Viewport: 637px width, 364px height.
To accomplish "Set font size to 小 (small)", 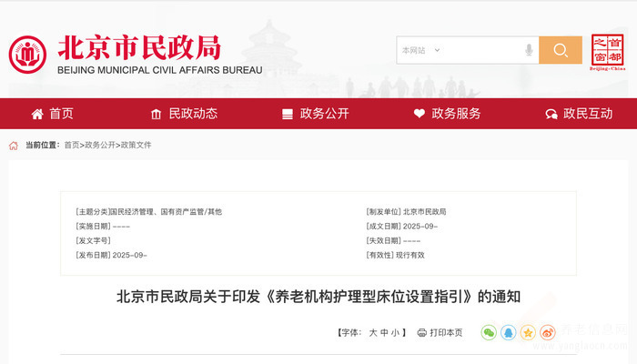I will click(396, 333).
